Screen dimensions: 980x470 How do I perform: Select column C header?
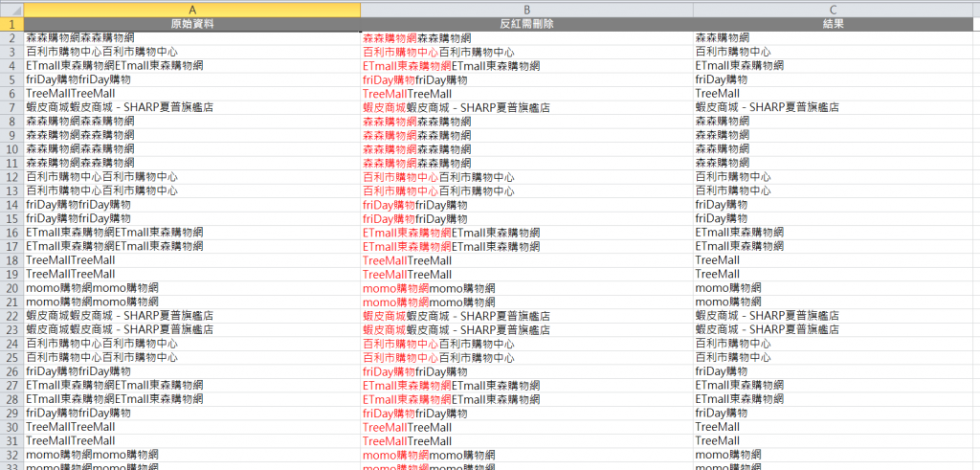834,10
